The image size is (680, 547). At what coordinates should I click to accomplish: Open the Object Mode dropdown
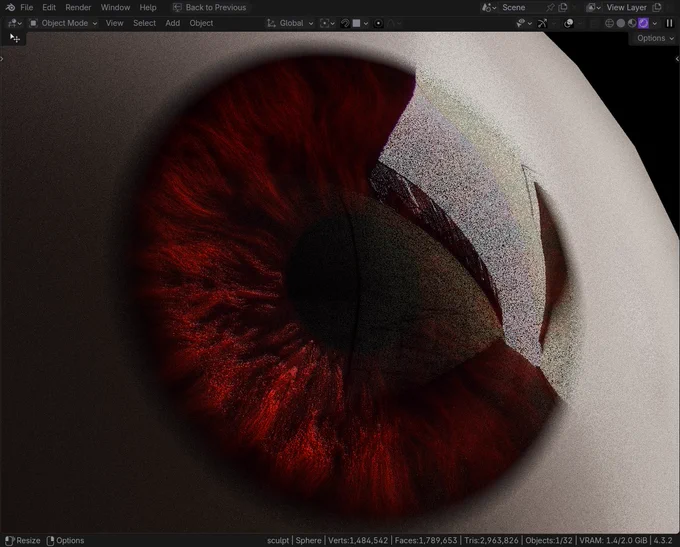pyautogui.click(x=63, y=23)
